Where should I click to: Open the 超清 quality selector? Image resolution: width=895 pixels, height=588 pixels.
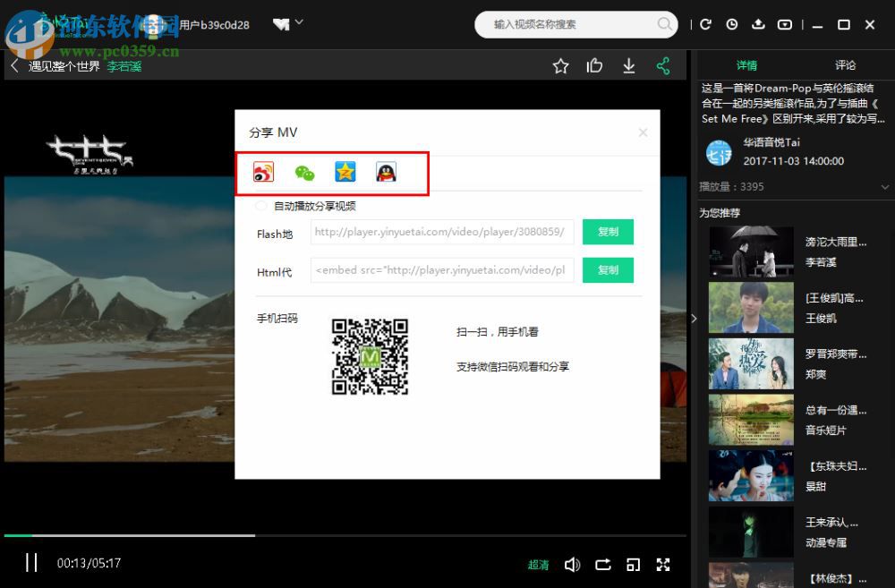pyautogui.click(x=538, y=564)
